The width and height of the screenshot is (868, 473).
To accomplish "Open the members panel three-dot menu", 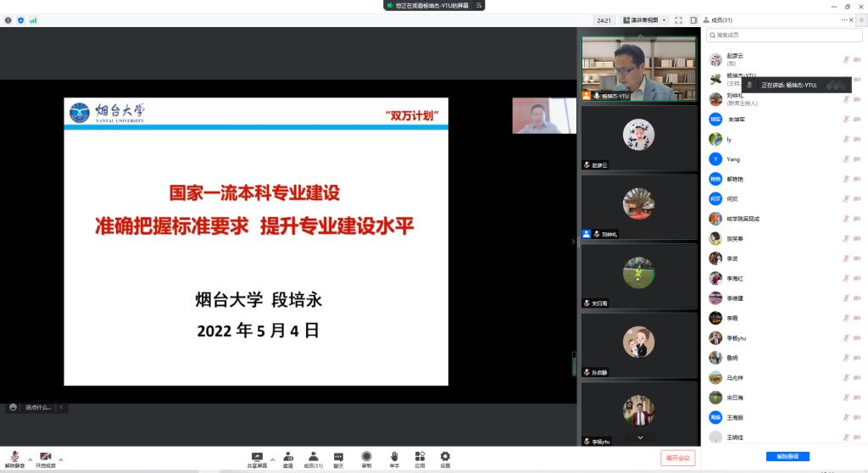I will pyautogui.click(x=843, y=20).
